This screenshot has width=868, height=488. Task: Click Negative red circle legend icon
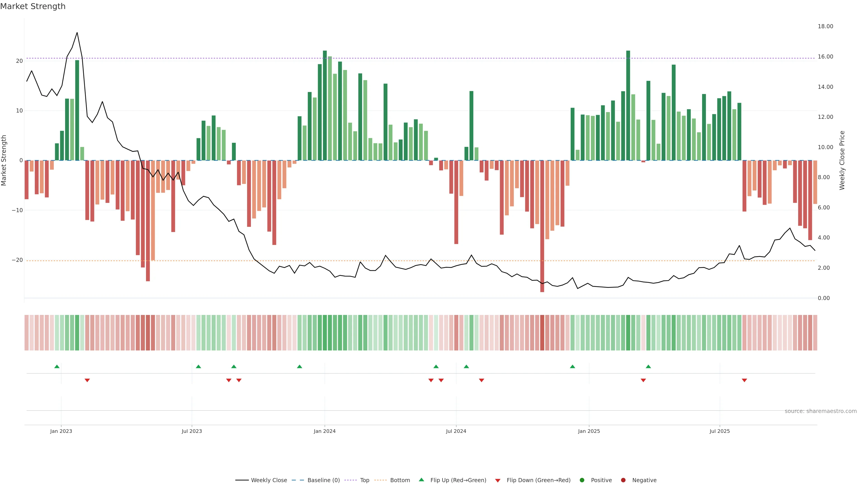point(623,480)
